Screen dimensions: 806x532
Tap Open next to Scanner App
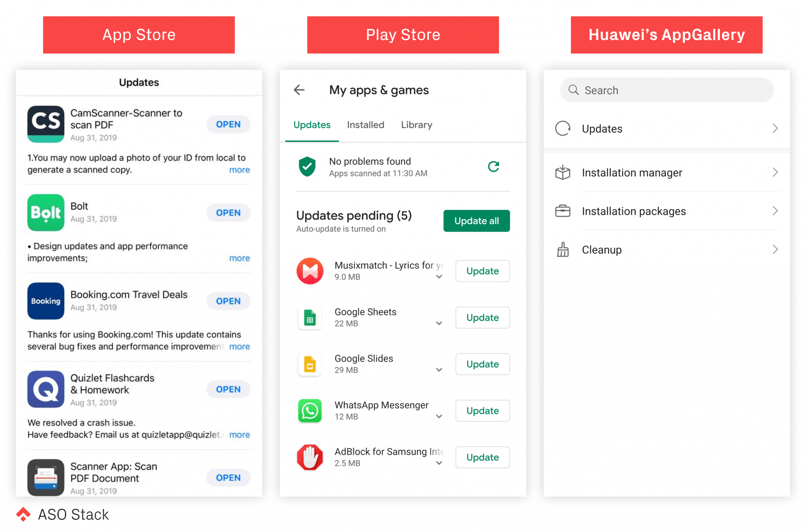pyautogui.click(x=228, y=477)
